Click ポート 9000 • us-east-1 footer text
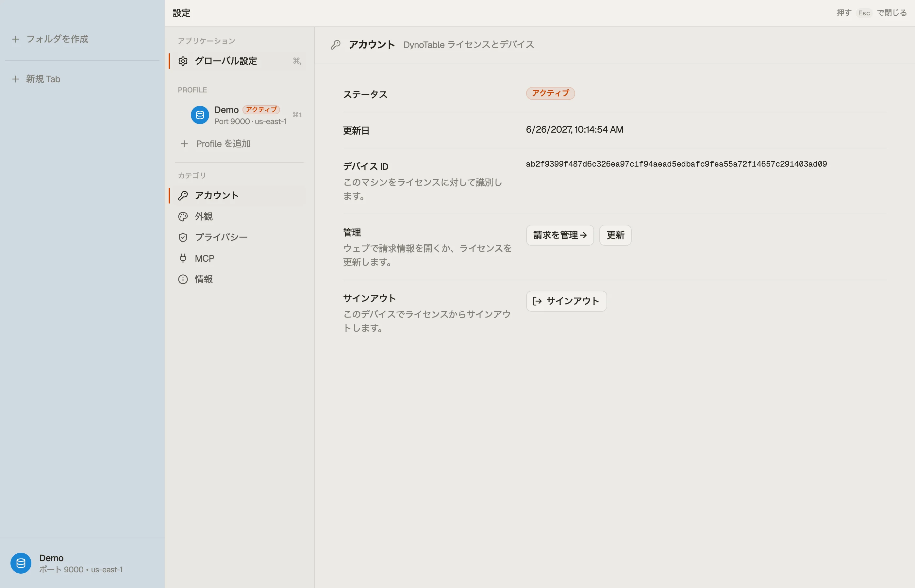 coord(81,570)
